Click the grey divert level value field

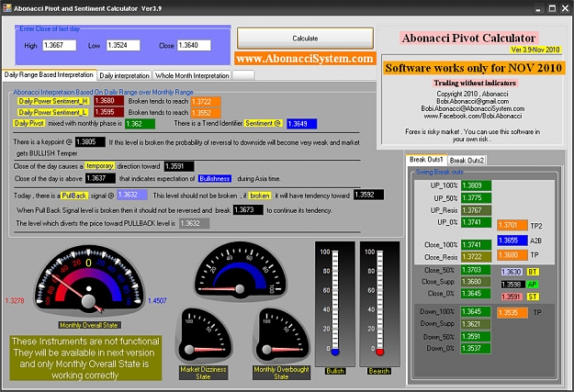pyautogui.click(x=195, y=223)
